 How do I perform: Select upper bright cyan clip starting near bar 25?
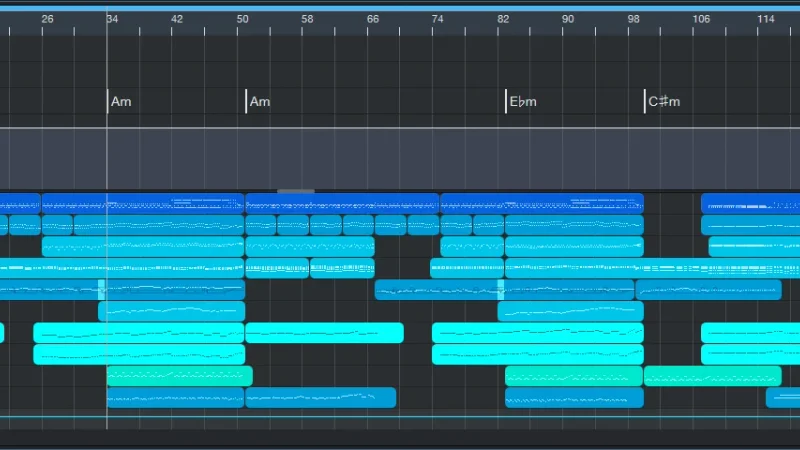click(x=139, y=333)
